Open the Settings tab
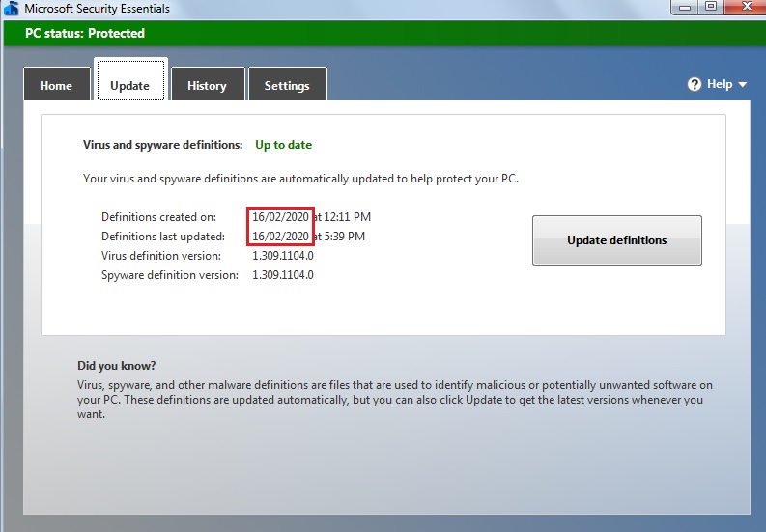This screenshot has width=766, height=532. click(x=287, y=84)
